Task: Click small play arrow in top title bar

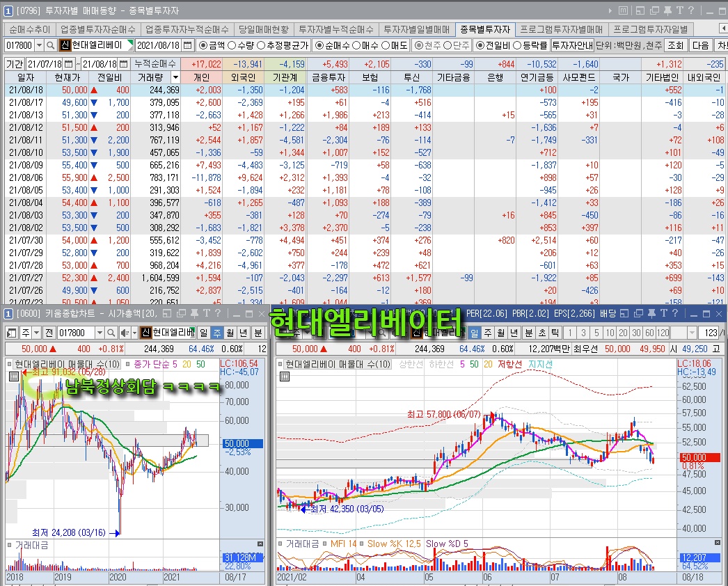Action: [610, 10]
